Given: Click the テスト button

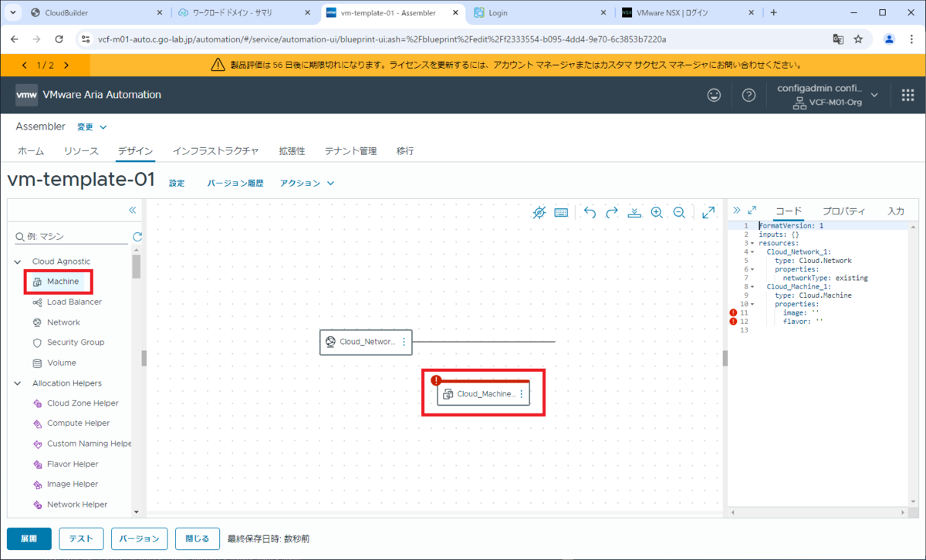Looking at the screenshot, I should (81, 538).
